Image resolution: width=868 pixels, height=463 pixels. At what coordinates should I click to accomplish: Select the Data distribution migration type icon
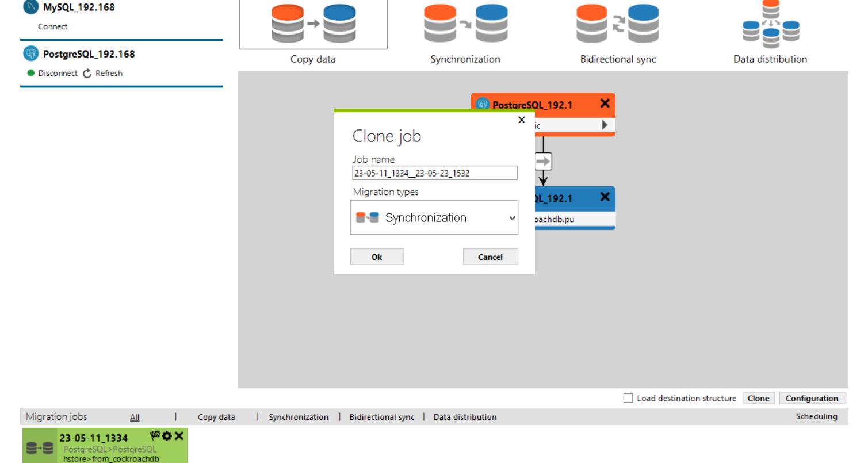tap(770, 24)
